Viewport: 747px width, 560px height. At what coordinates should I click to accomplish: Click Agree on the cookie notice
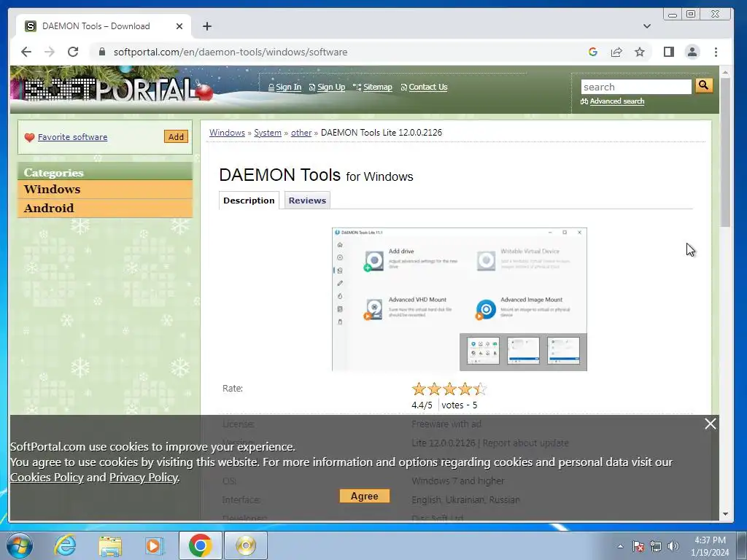tap(365, 496)
